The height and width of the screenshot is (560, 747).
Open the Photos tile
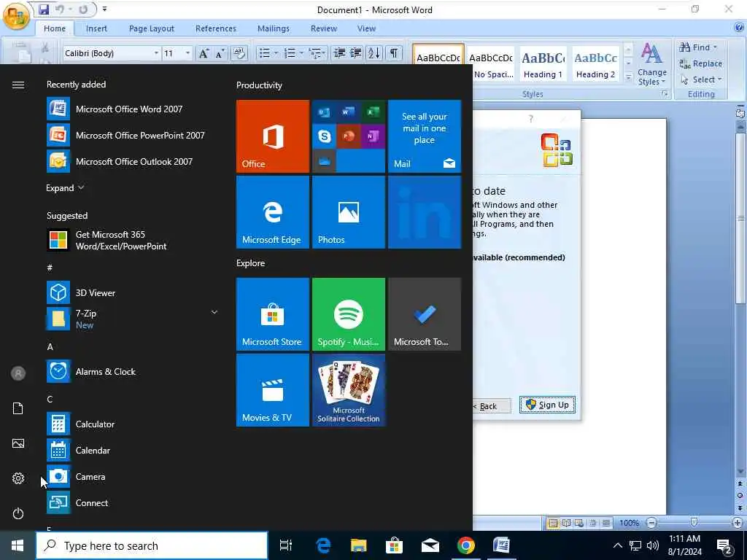(x=349, y=212)
